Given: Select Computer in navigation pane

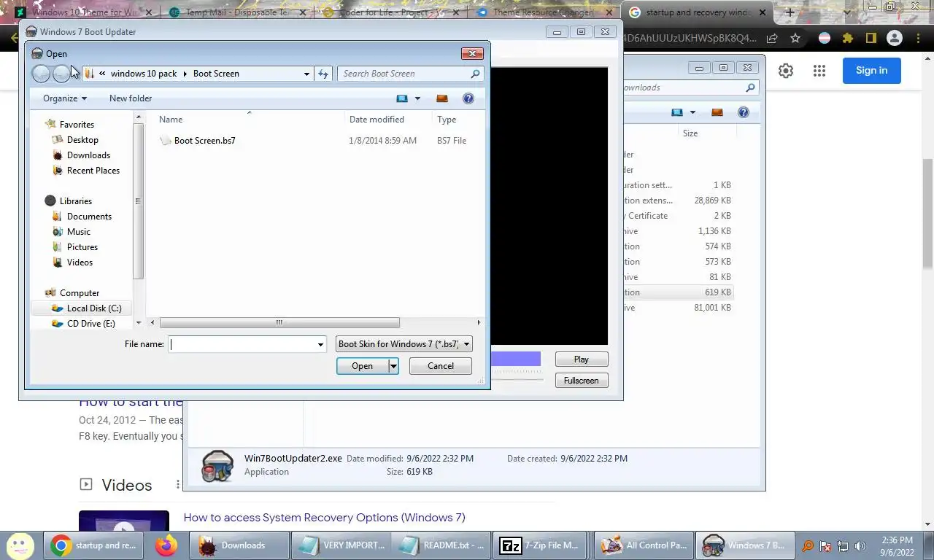Looking at the screenshot, I should click(x=79, y=292).
